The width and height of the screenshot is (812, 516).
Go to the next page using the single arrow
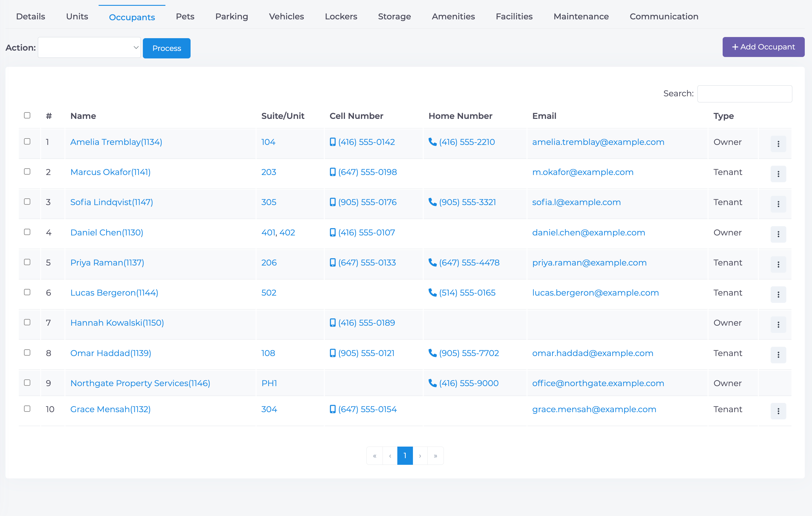click(x=420, y=456)
